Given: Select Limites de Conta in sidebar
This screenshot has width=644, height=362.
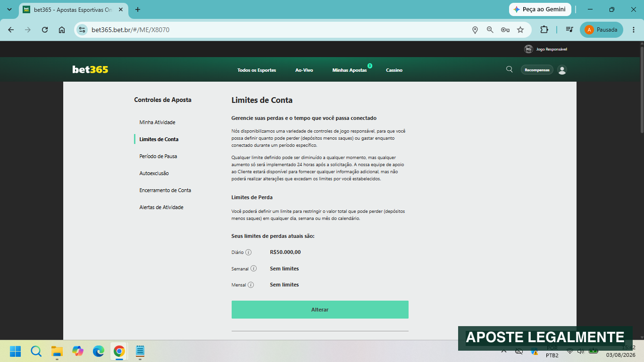Looking at the screenshot, I should 159,139.
